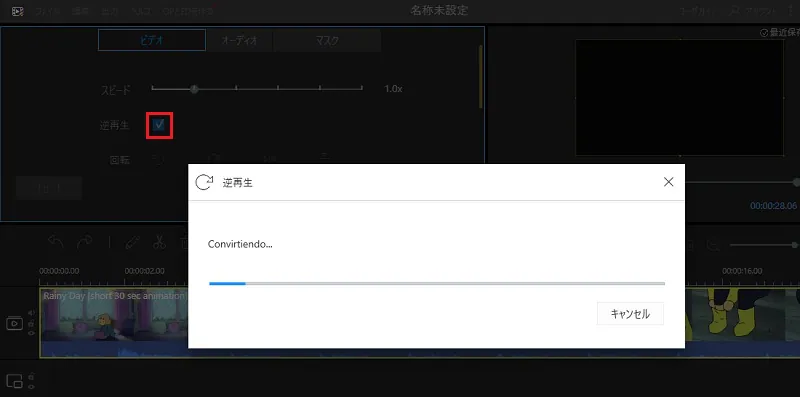This screenshot has width=800, height=397.
Task: Adjust the スピード speed slider handle
Action: point(194,89)
